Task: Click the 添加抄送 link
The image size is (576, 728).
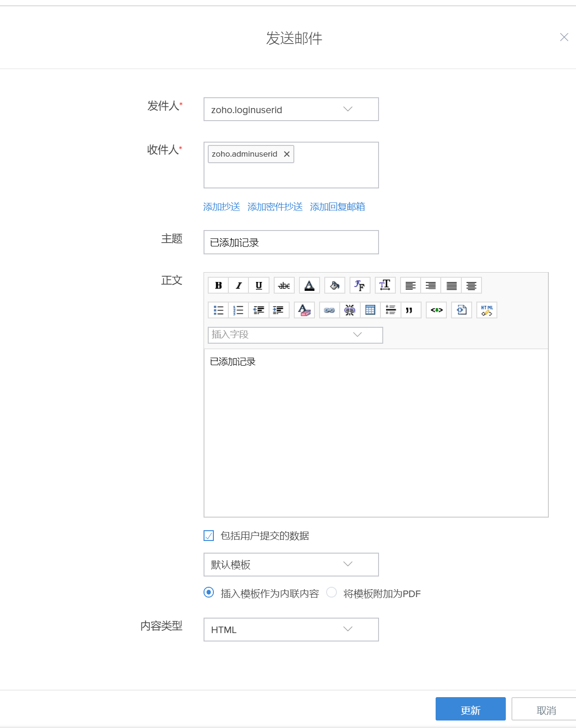Action: [221, 207]
